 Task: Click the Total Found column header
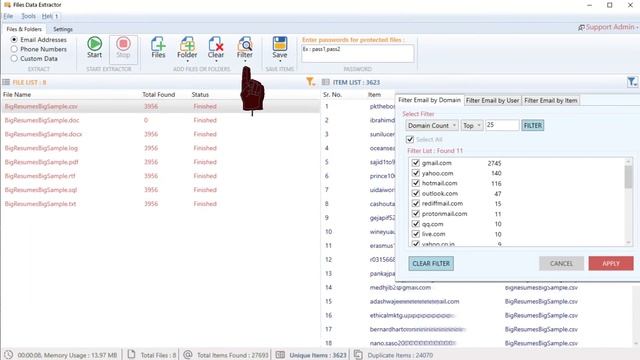(x=158, y=94)
